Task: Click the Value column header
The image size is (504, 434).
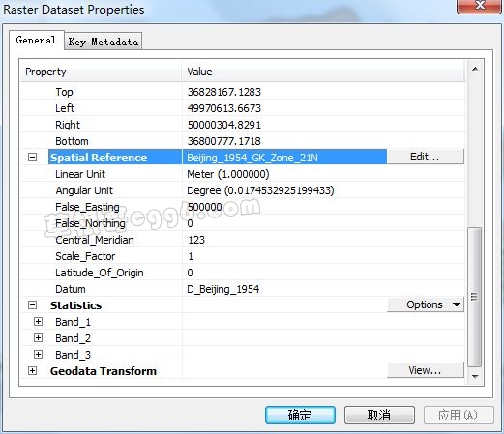Action: coord(324,72)
